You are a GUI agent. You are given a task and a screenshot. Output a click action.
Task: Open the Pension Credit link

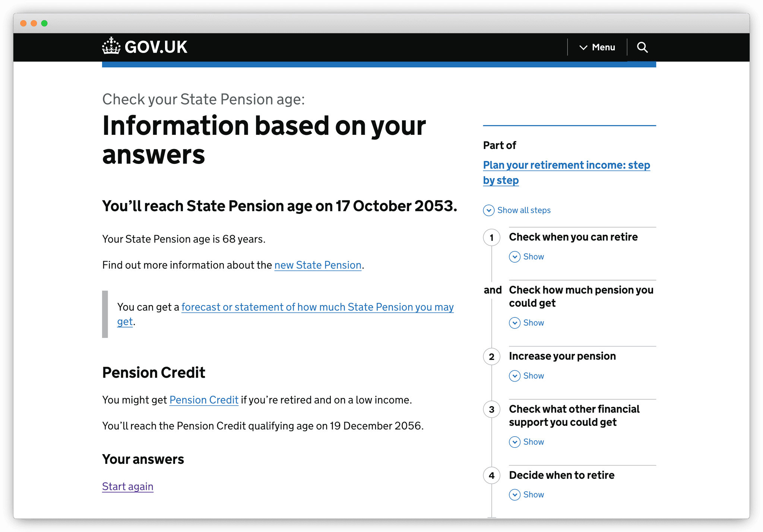point(204,399)
